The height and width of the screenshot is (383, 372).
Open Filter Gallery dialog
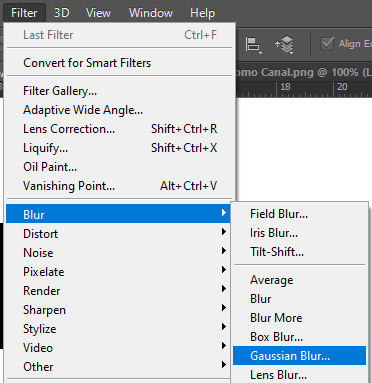[x=119, y=91]
